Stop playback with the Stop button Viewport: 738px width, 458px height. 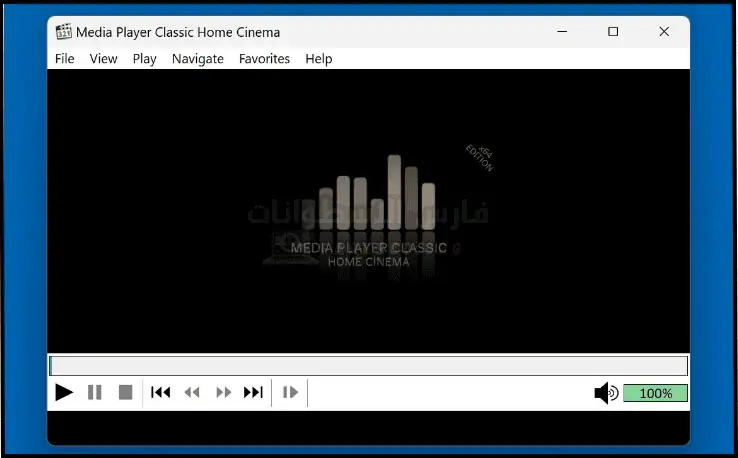[125, 393]
